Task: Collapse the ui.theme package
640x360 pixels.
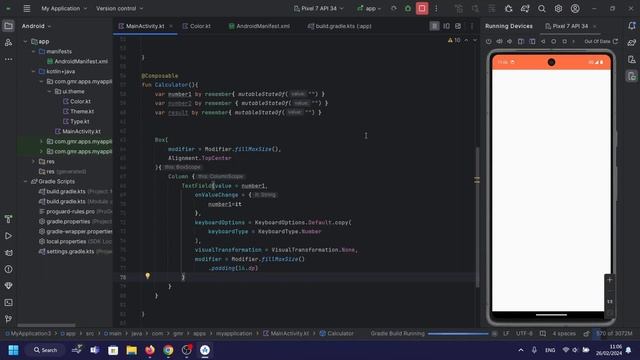Action: click(x=49, y=91)
